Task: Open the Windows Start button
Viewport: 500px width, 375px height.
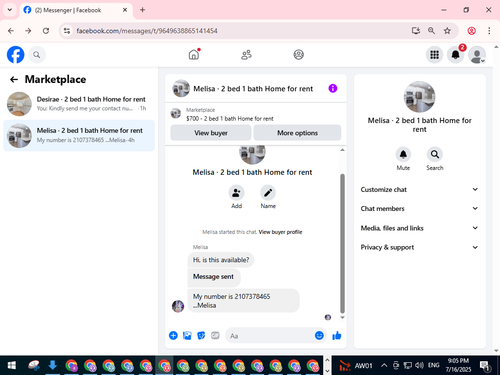Action: pyautogui.click(x=12, y=366)
